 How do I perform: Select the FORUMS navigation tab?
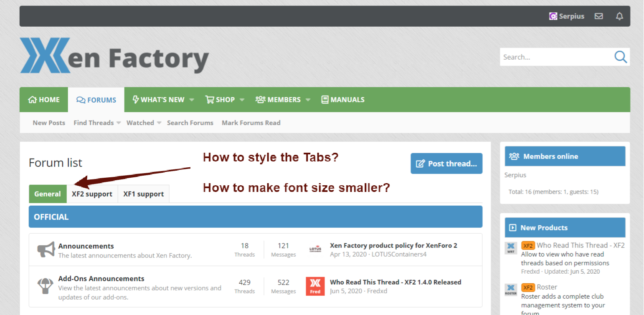click(96, 100)
